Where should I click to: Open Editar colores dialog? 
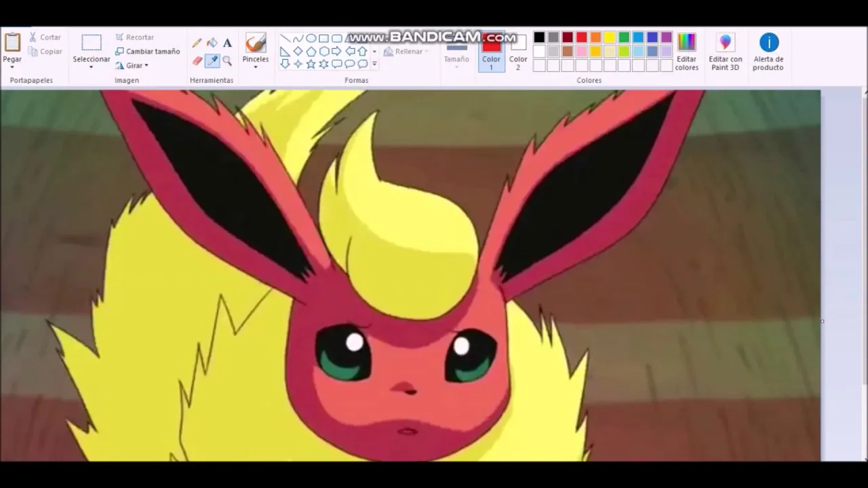click(687, 52)
